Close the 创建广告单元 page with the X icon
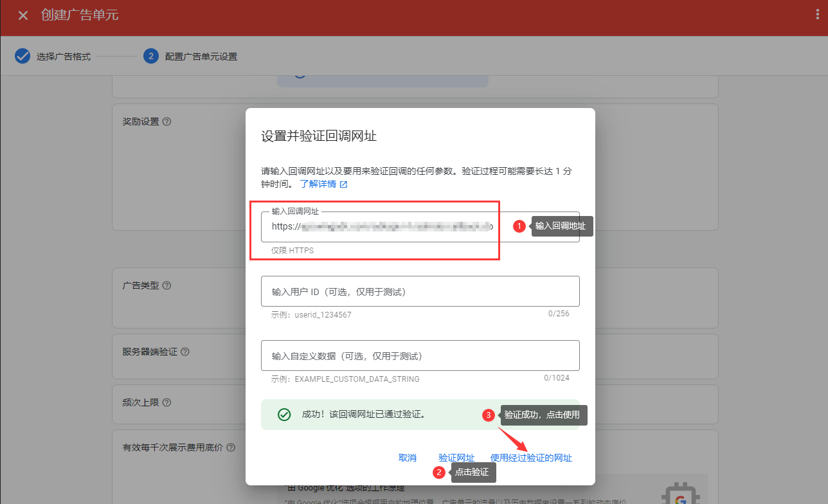The width and height of the screenshot is (828, 504). (x=23, y=15)
